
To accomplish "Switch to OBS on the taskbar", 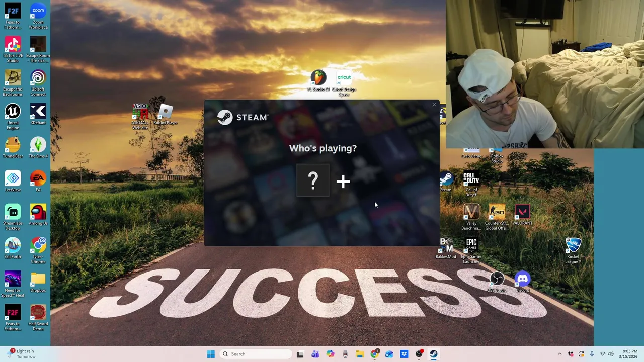I will (419, 354).
